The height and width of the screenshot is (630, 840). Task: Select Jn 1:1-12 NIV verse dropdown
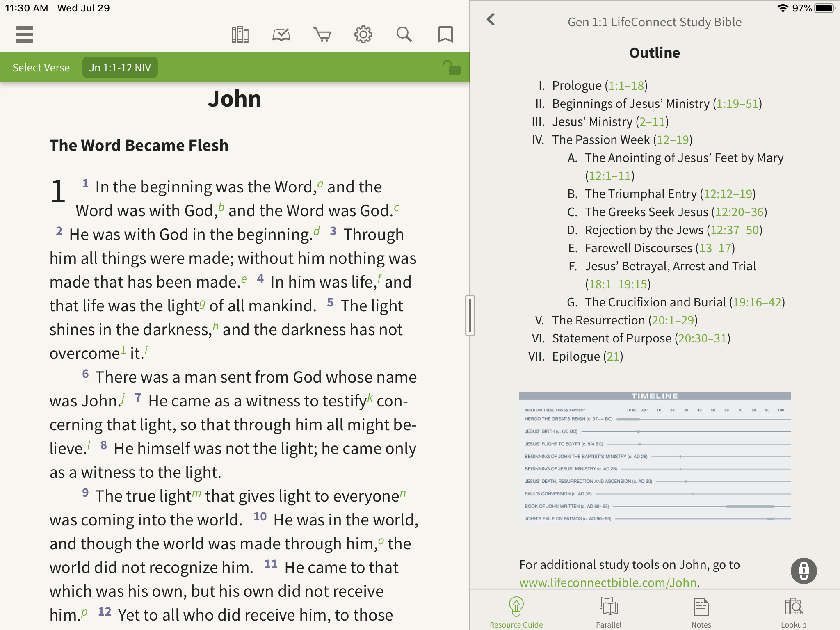(x=120, y=68)
